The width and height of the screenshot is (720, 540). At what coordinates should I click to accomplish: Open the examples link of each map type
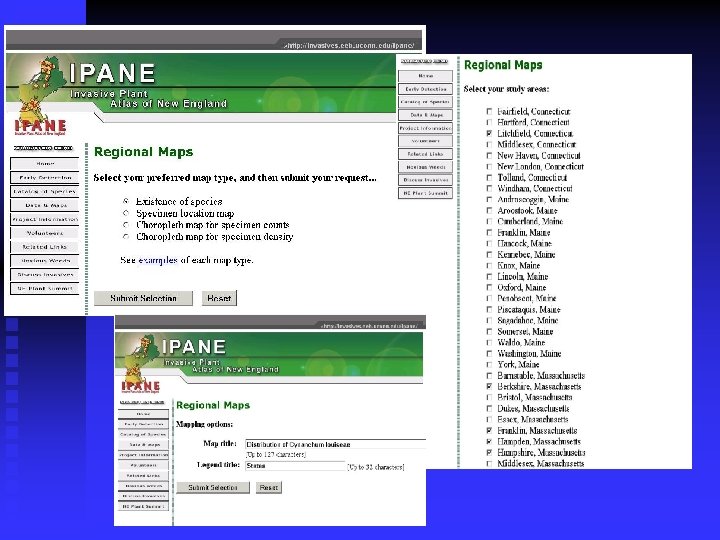pos(158,260)
